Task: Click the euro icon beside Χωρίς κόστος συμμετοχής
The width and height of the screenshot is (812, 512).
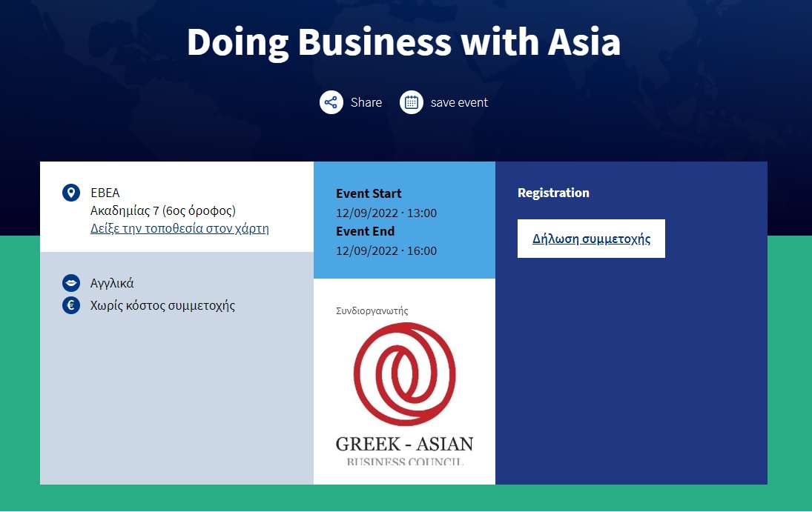Action: click(71, 305)
